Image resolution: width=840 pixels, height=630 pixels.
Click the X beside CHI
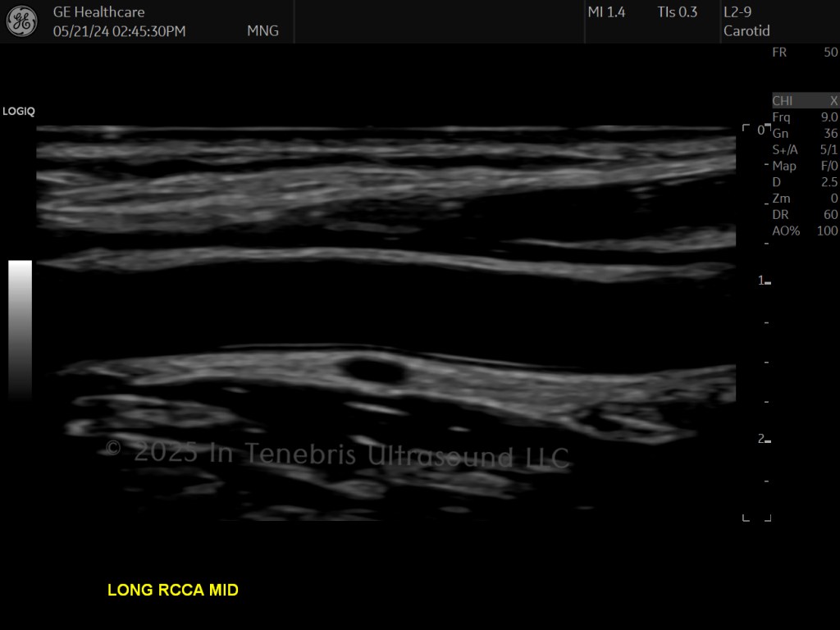coord(833,101)
